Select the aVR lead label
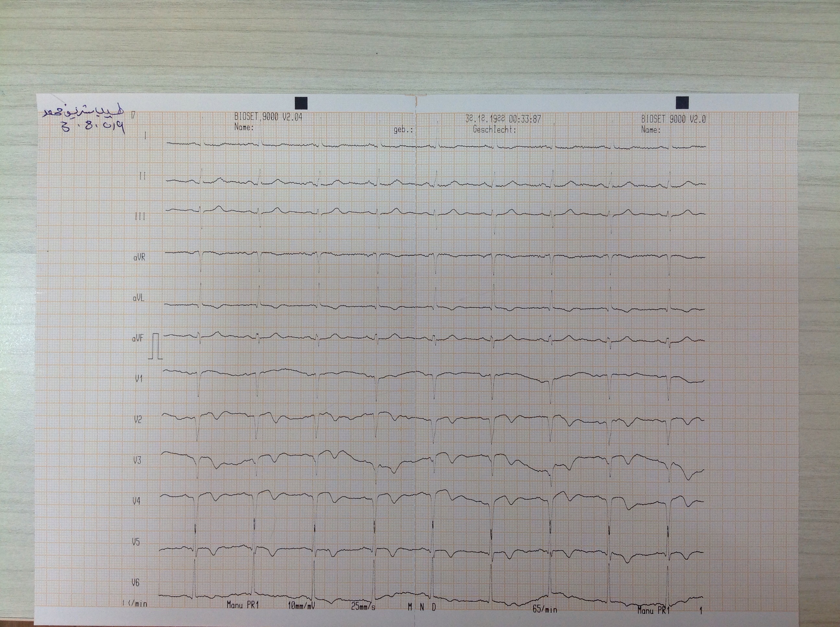840x627 pixels. click(x=139, y=257)
